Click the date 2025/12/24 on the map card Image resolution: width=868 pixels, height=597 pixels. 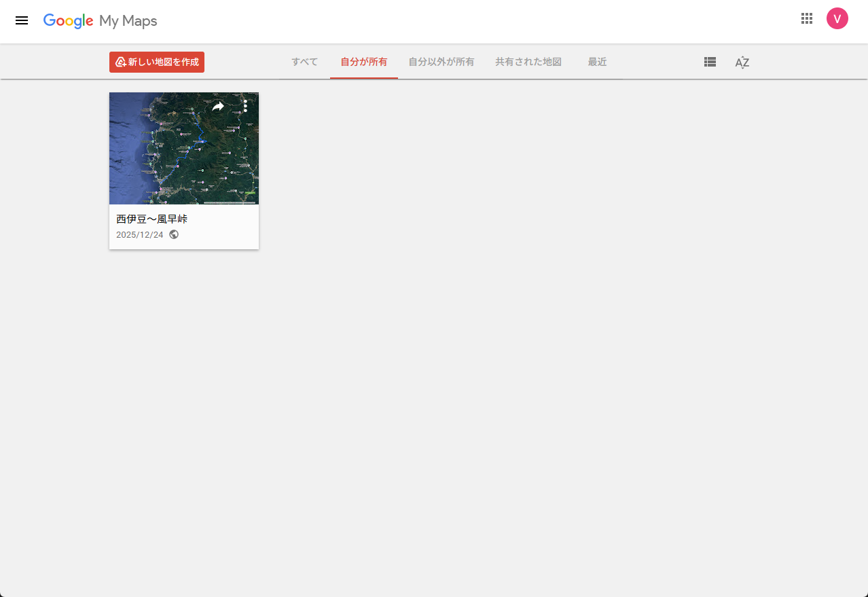pos(139,234)
